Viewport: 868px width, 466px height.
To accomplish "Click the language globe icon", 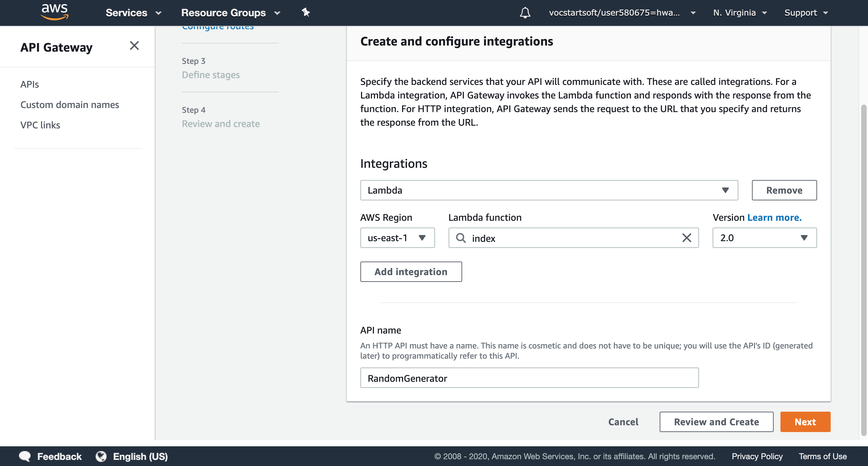I will click(x=101, y=456).
